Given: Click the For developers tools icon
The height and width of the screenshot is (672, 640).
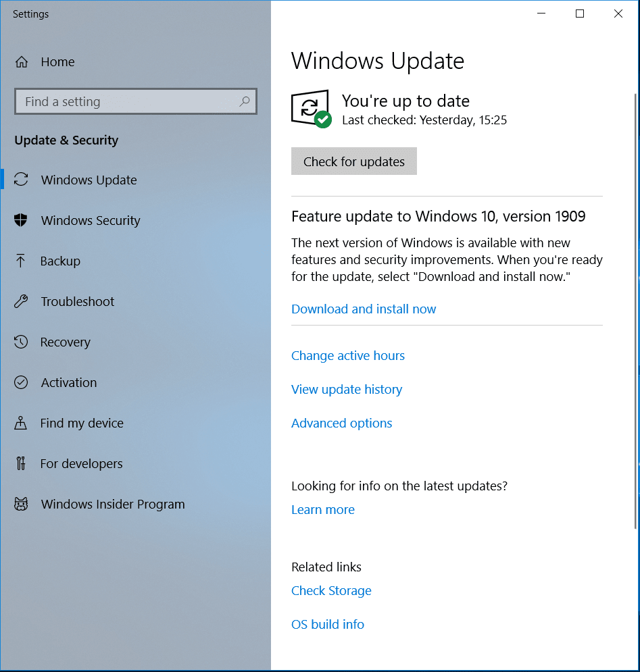Looking at the screenshot, I should click(x=20, y=463).
